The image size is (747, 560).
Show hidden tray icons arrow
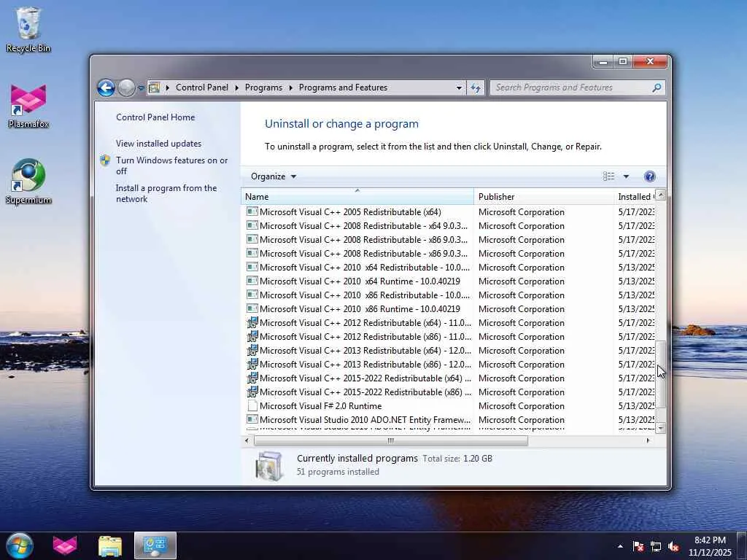pyautogui.click(x=620, y=546)
